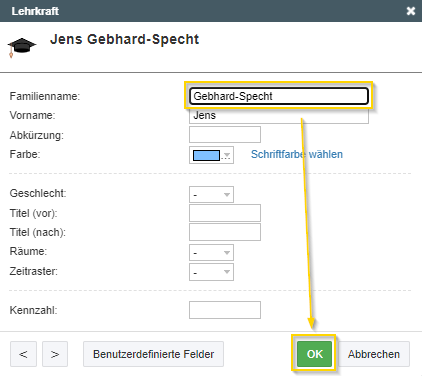The width and height of the screenshot is (422, 376).
Task: Click the Lehrkraft title bar text
Action: (x=35, y=11)
